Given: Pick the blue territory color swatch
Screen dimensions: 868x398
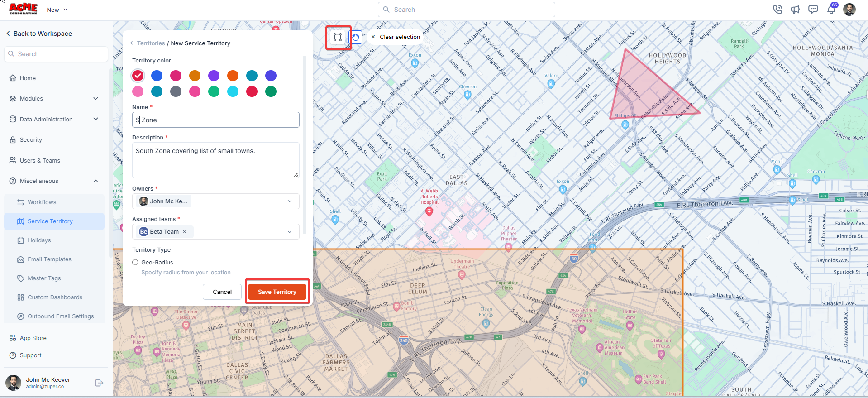Looking at the screenshot, I should click(157, 76).
